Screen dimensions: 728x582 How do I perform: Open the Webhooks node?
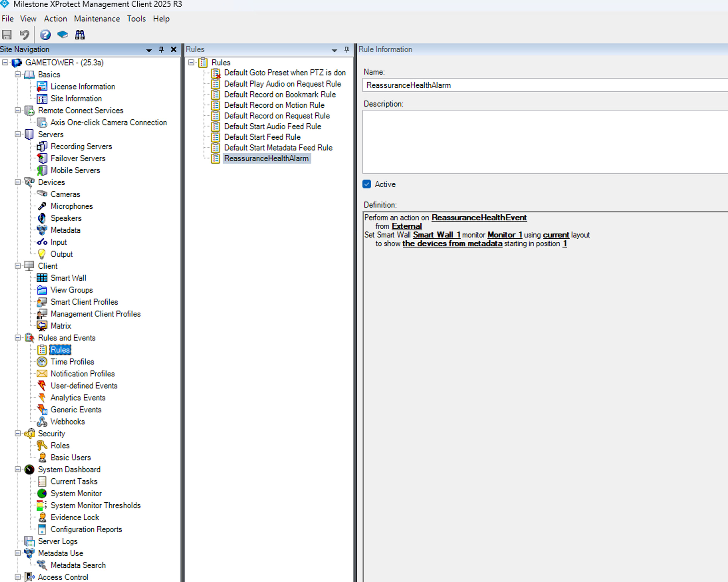click(x=67, y=422)
